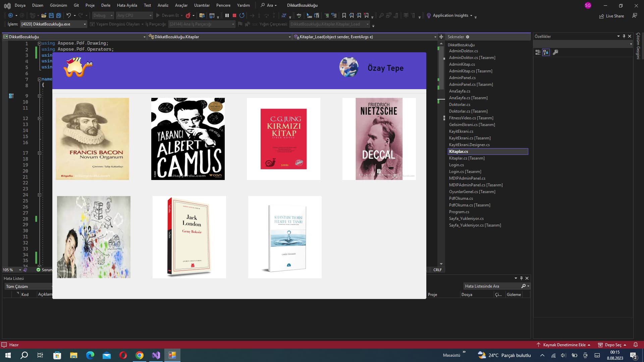
Task: Collapse the code region at line 17
Action: click(x=39, y=153)
